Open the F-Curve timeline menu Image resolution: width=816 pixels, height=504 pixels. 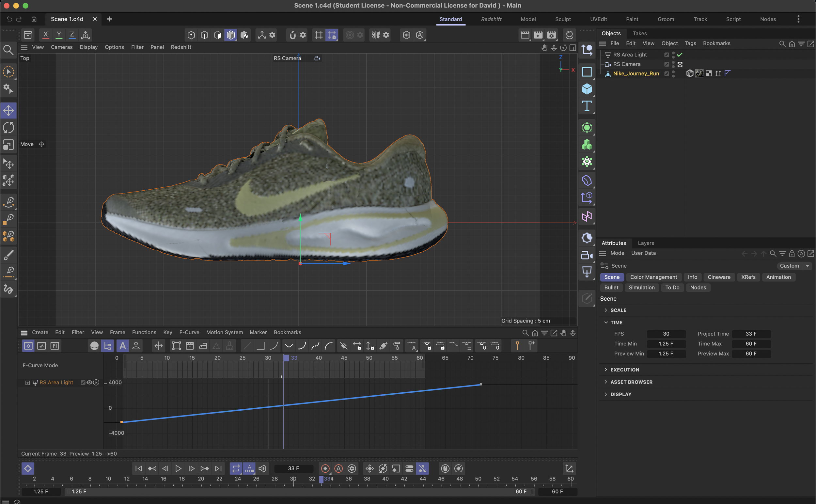[x=189, y=333]
